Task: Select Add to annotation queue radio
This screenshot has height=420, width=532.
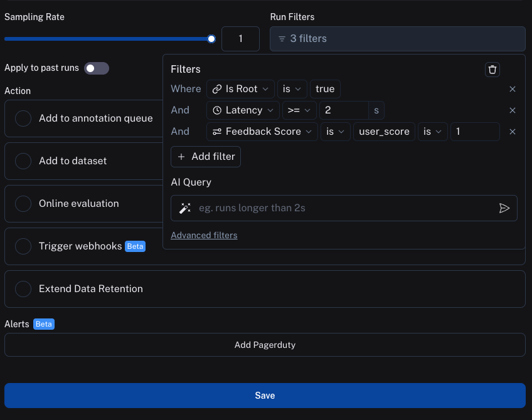Action: pos(23,118)
